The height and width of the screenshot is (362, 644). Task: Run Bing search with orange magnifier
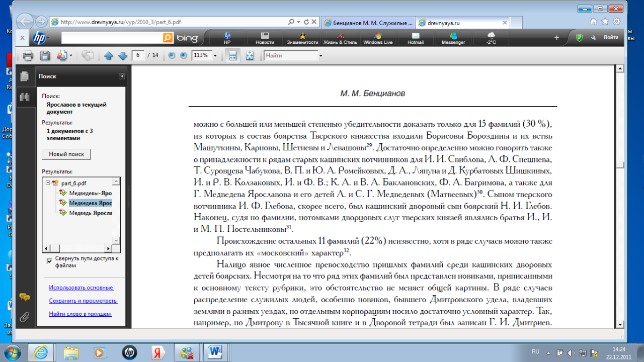[168, 38]
